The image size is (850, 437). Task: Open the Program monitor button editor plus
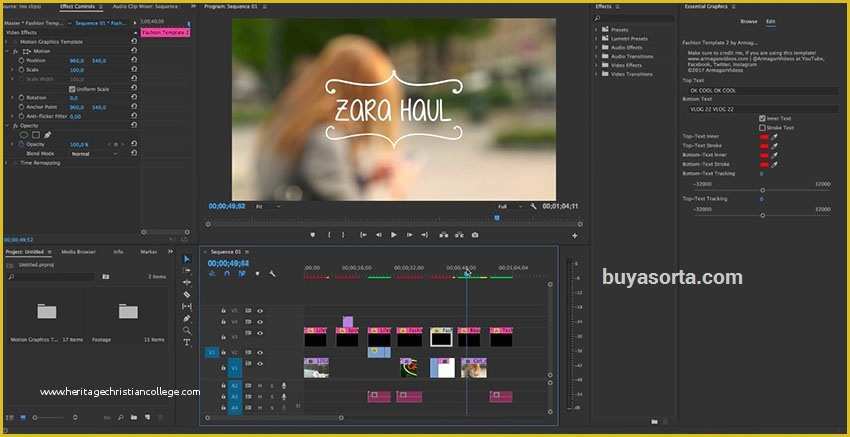(x=575, y=236)
